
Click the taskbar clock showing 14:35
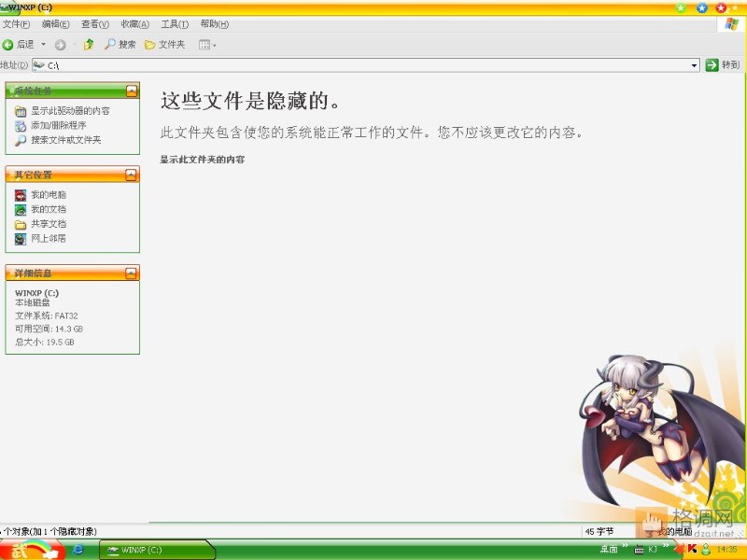(726, 549)
